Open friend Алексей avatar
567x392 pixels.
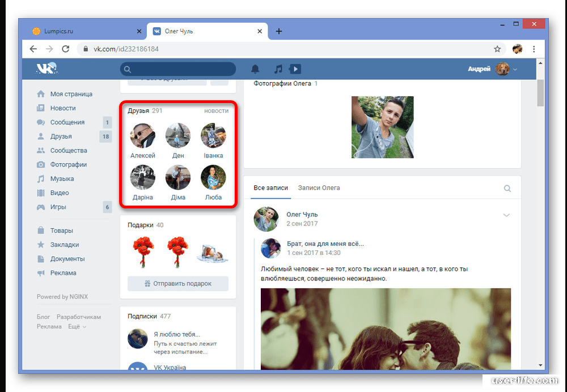143,136
